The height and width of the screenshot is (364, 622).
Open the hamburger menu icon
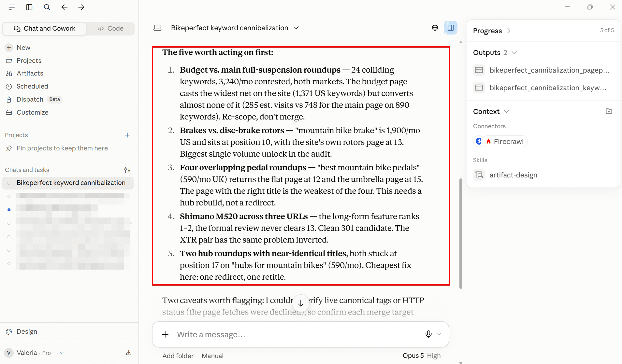point(12,7)
